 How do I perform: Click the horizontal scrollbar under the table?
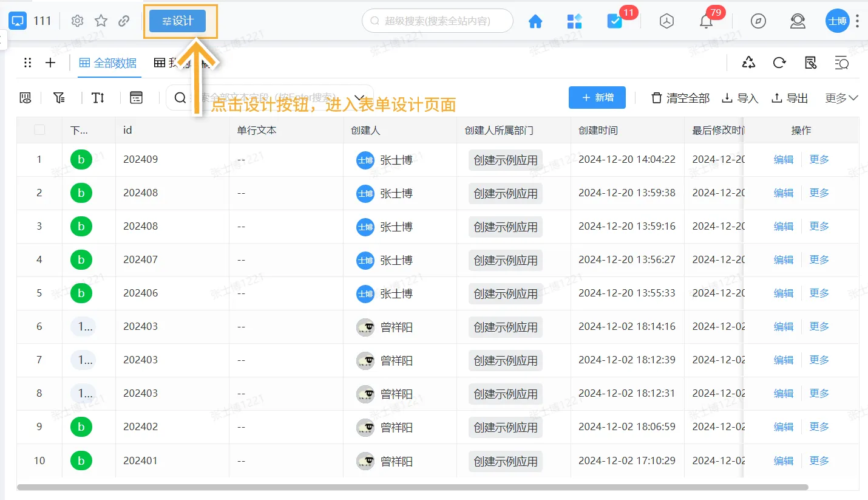click(413, 487)
